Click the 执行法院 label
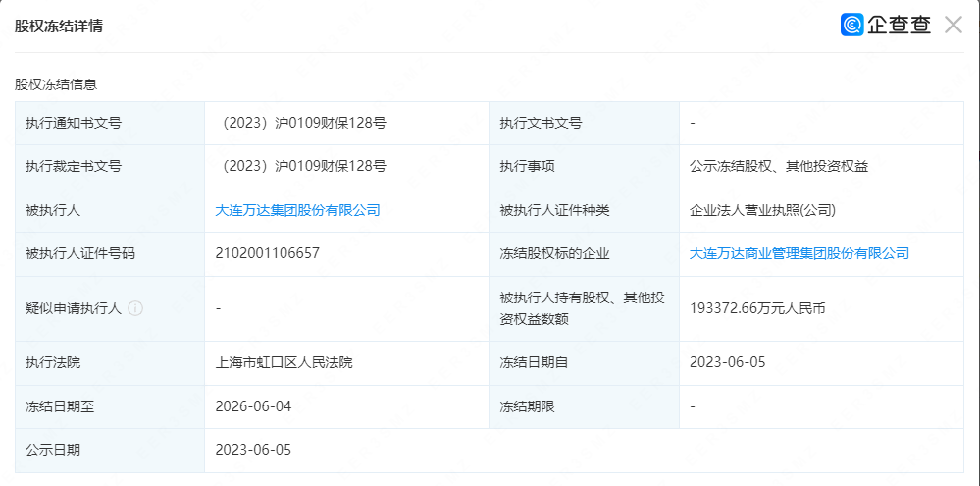 [53, 362]
